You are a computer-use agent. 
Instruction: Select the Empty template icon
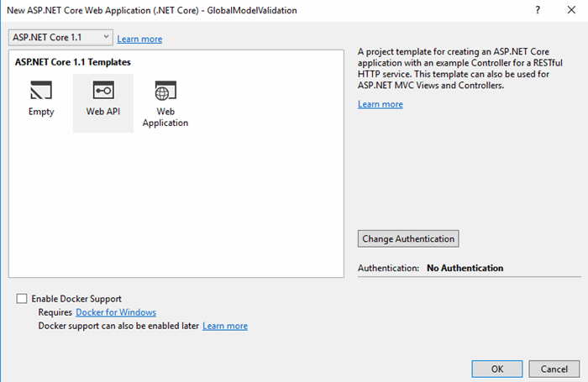pos(41,90)
